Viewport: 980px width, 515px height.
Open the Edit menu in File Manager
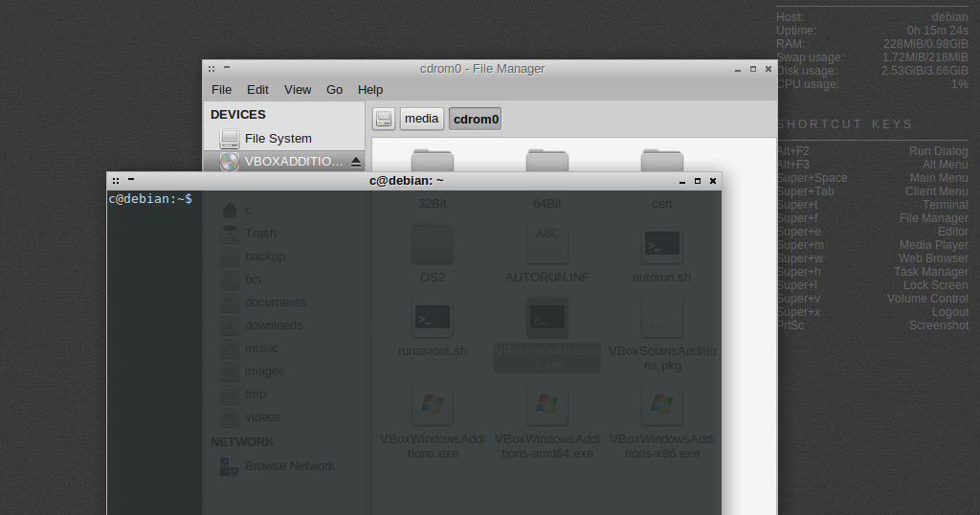pos(257,89)
